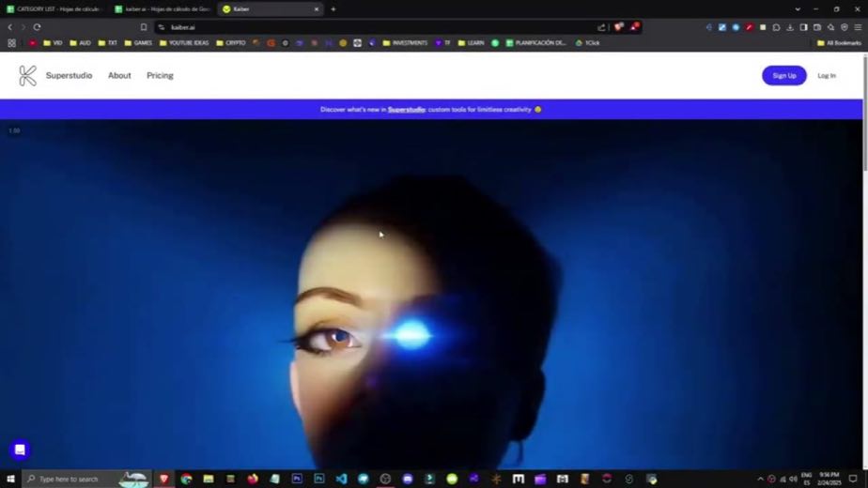Expand the YOUTUBE IDEAS bookmarks folder
Screen dimensions: 868x488
click(184, 43)
